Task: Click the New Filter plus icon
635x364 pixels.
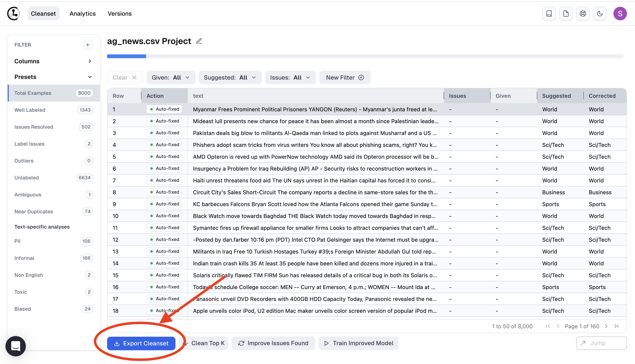Action: 360,78
